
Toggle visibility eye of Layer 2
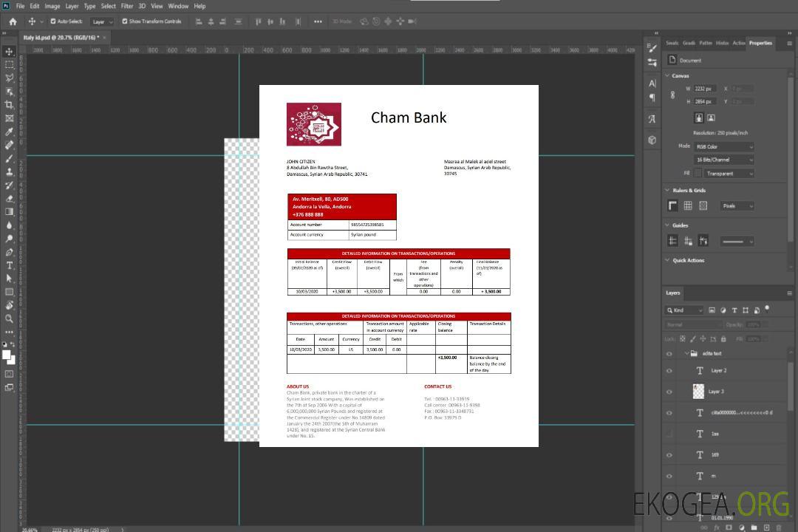[669, 371]
